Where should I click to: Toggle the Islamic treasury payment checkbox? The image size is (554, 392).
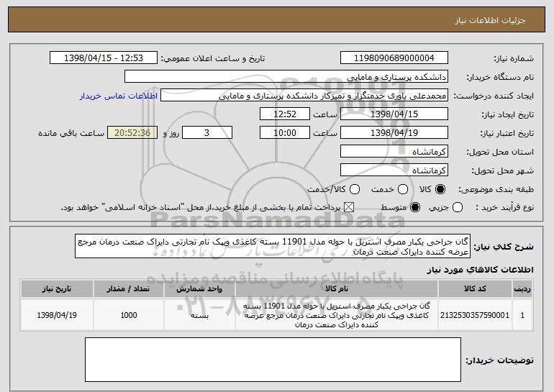tap(349, 208)
